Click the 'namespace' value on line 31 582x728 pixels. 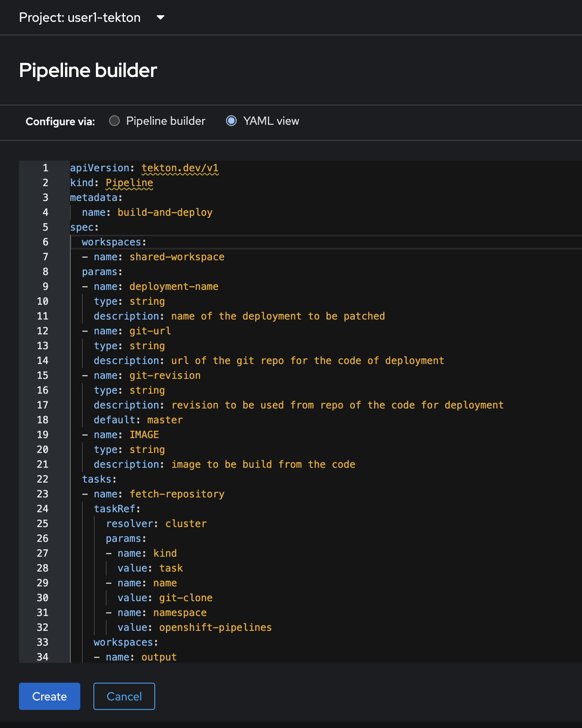point(180,613)
